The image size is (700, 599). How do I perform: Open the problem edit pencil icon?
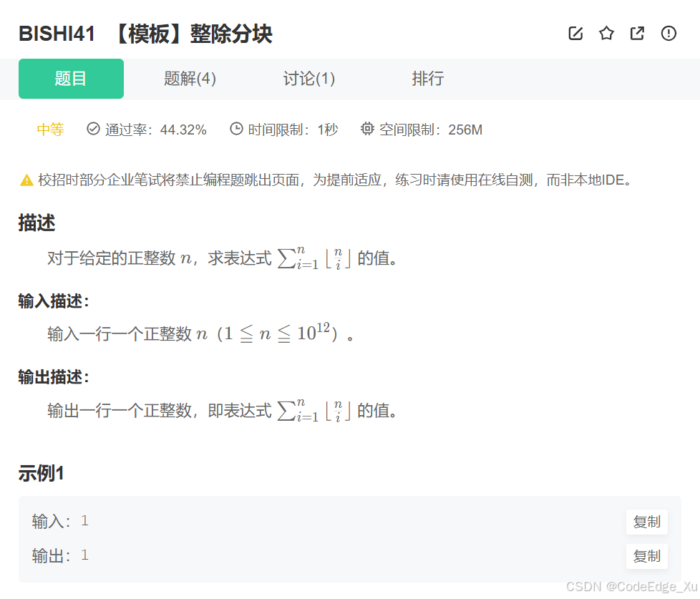pos(575,33)
